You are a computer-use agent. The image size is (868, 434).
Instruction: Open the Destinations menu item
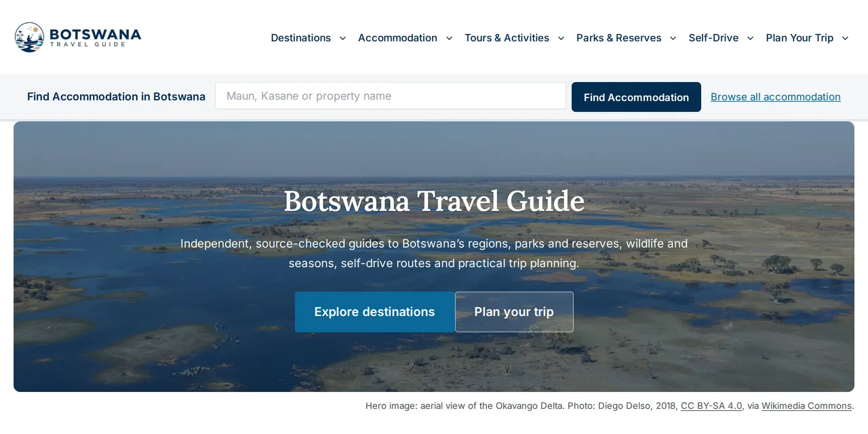coord(301,38)
